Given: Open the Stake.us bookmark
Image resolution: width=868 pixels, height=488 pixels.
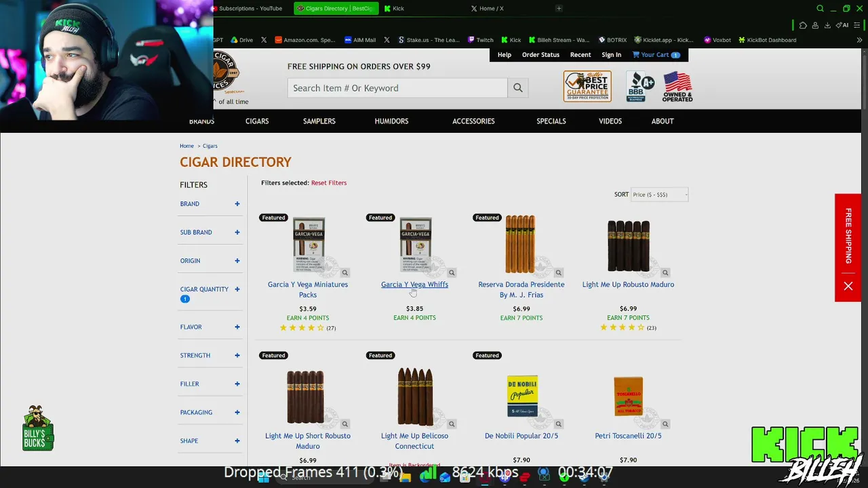Looking at the screenshot, I should tap(429, 40).
